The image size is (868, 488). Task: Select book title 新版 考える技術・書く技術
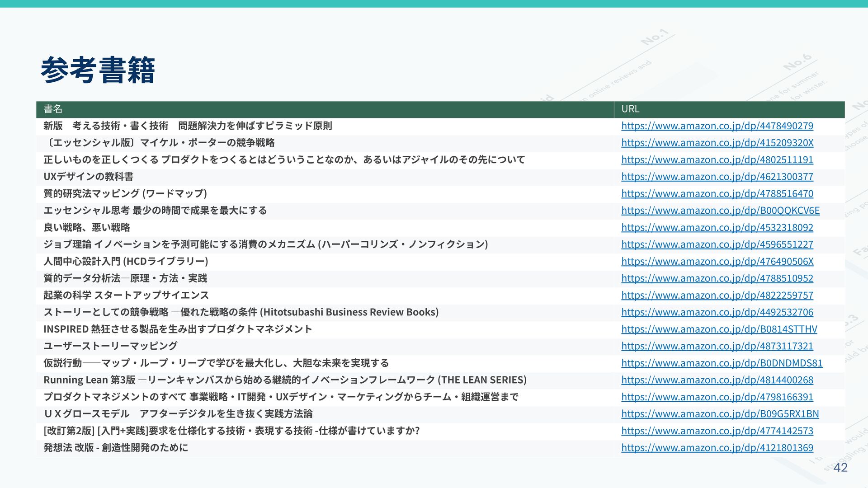188,126
